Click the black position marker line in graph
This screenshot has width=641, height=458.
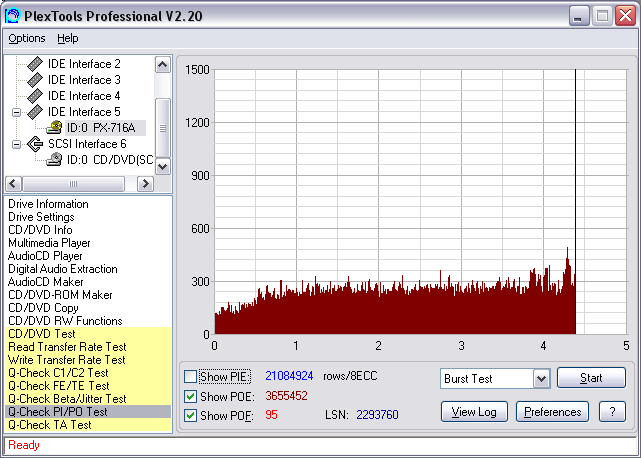(x=575, y=202)
